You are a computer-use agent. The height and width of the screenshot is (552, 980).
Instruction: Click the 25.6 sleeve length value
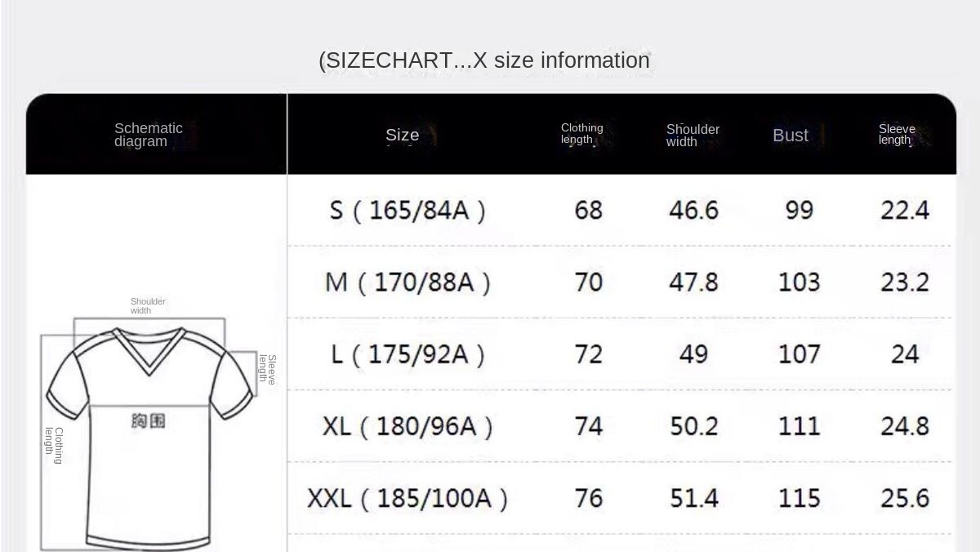[905, 498]
